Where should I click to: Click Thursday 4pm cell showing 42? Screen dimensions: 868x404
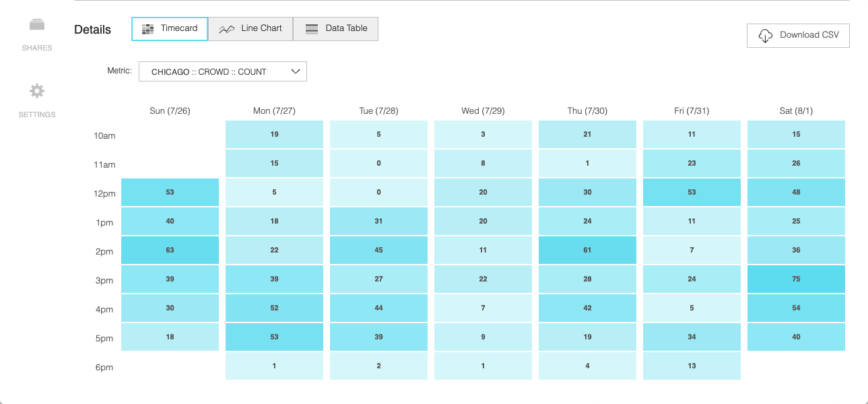pos(587,308)
